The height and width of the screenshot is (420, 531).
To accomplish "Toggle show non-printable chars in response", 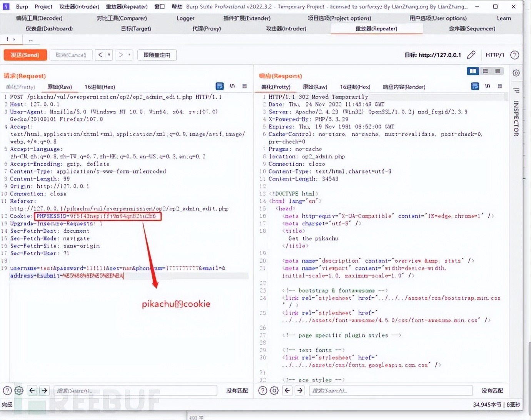I will [x=488, y=86].
